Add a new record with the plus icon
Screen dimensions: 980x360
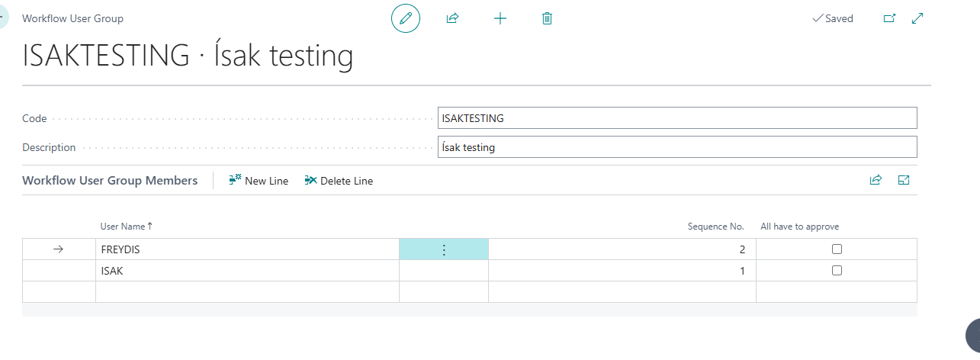click(x=500, y=18)
